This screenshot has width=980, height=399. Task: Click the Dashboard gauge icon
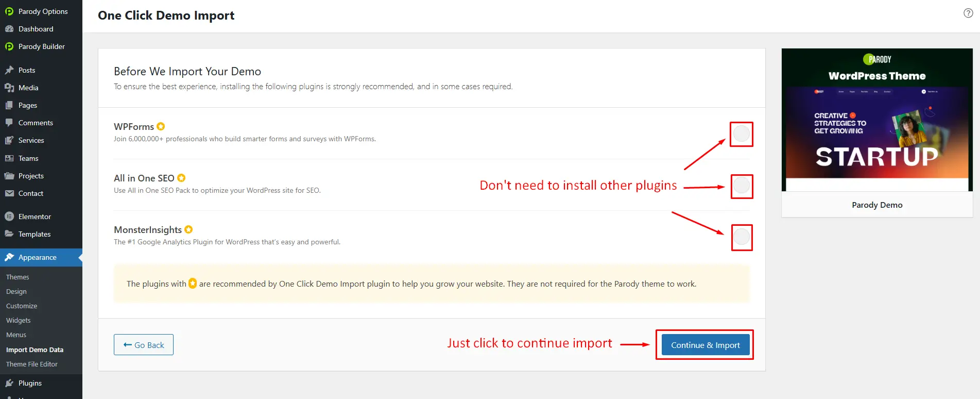click(x=9, y=29)
